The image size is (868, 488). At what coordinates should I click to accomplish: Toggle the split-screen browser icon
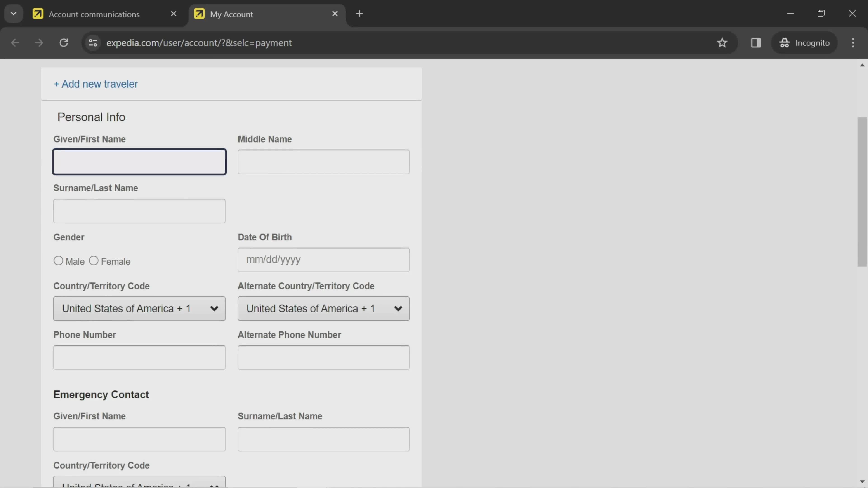756,42
